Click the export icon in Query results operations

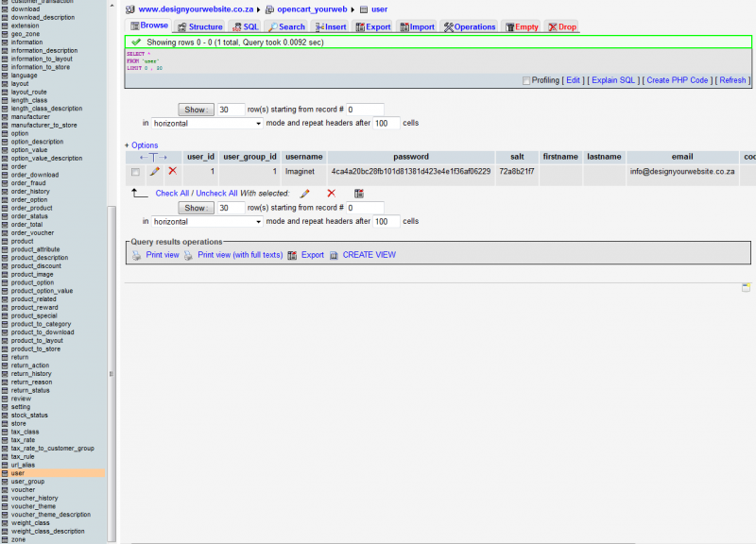click(x=292, y=255)
